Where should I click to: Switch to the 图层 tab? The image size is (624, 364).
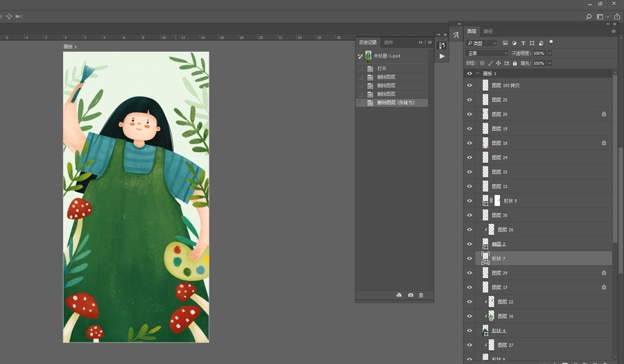[471, 31]
